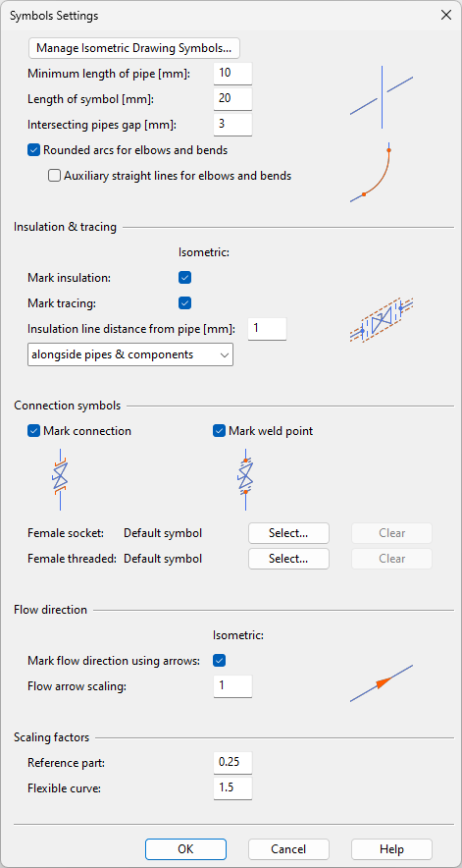Screen dimensions: 462x868
Task: Click the intersecting pipes gap preview image
Action: (382, 97)
